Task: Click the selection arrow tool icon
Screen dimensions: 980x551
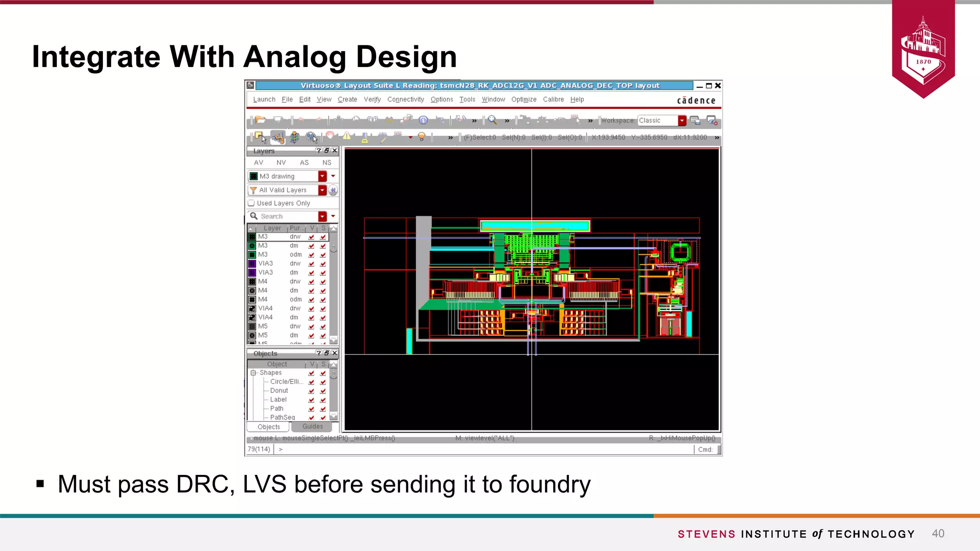Action: click(261, 137)
